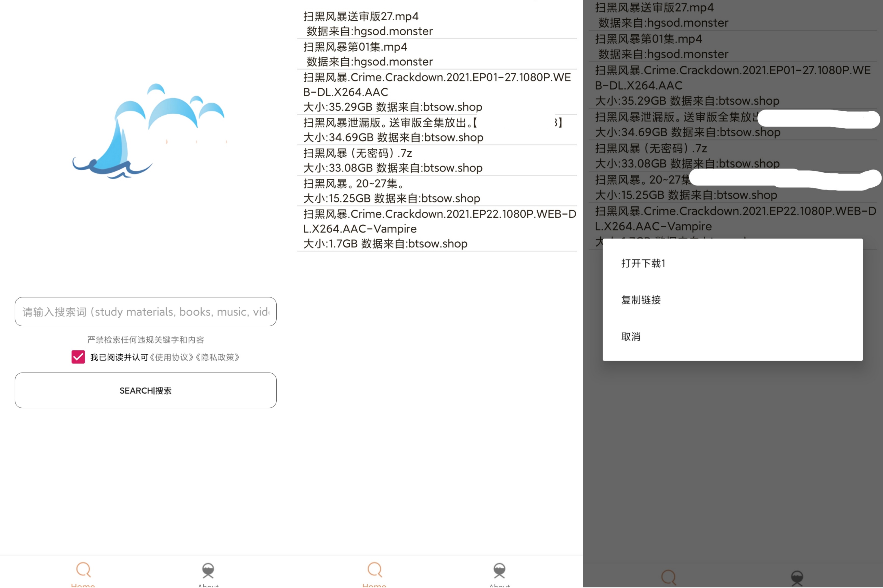
Task: Tap the Home magnifier icon on search page
Action: pyautogui.click(x=83, y=569)
